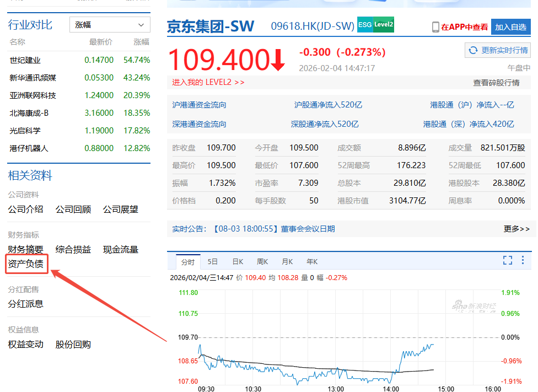Open the 沪港通资金流向 link
This screenshot has width=538, height=392.
[199, 105]
